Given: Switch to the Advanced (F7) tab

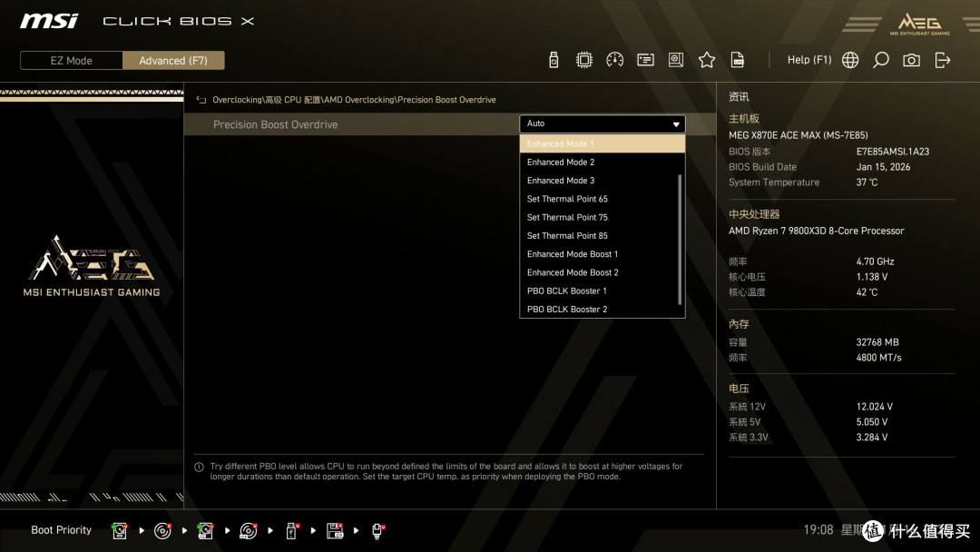Looking at the screenshot, I should pos(173,61).
